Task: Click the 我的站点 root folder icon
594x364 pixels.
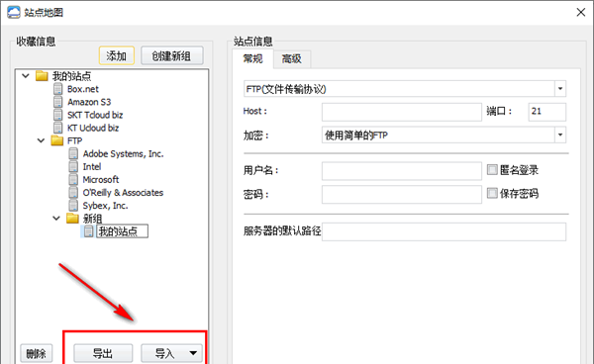Action: tap(42, 76)
